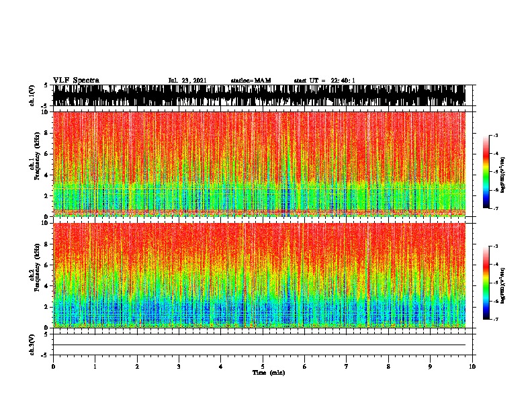Click the "-3" tick on ch.1 colorbar
532x411 pixels.
[496, 136]
